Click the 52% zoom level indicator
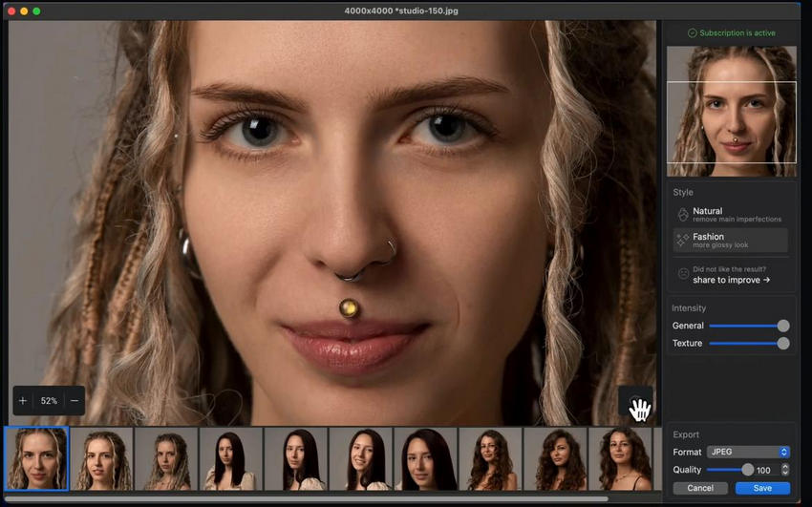812x507 pixels. pos(49,401)
